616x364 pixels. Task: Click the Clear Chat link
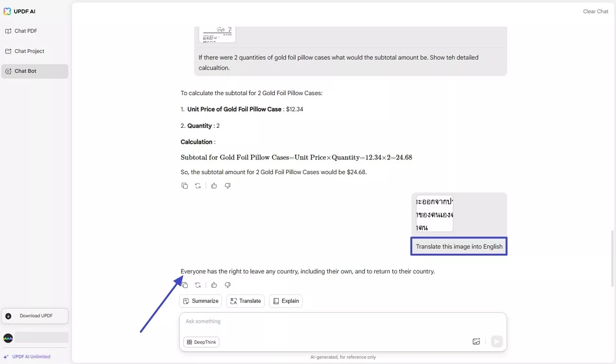tap(596, 11)
